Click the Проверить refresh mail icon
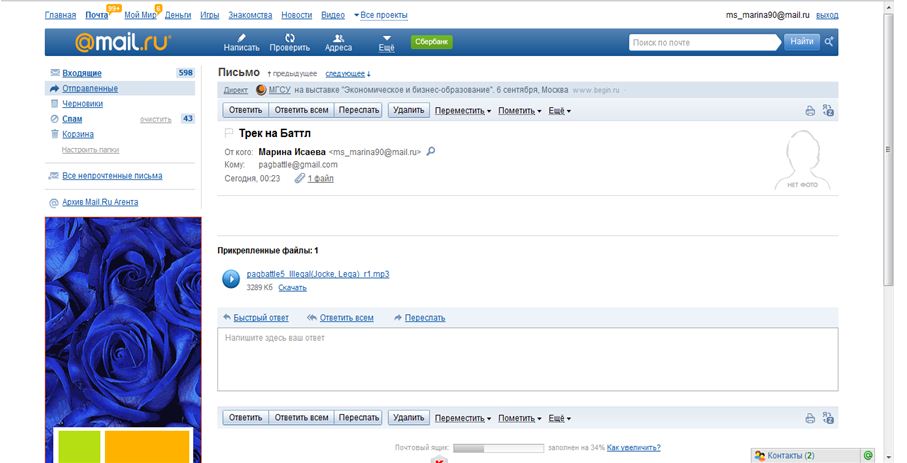This screenshot has height=463, width=907. click(289, 37)
